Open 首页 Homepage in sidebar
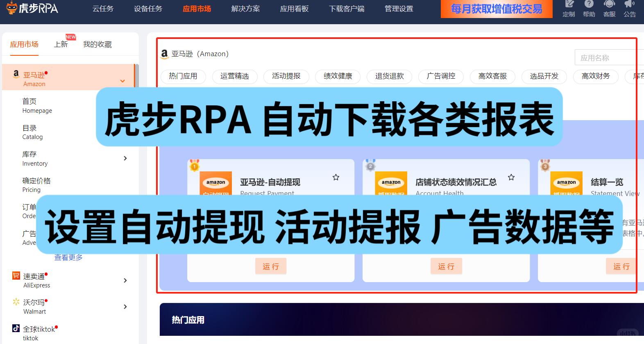The image size is (644, 344). pos(37,105)
